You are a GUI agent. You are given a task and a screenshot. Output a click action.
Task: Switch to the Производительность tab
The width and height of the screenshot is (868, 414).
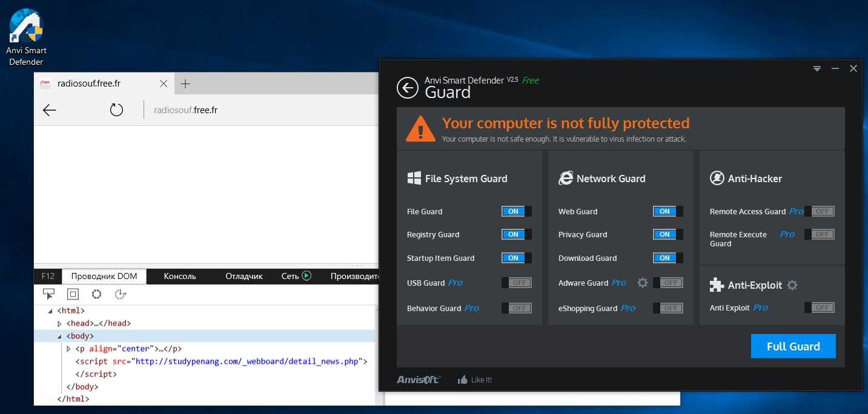[x=354, y=276]
